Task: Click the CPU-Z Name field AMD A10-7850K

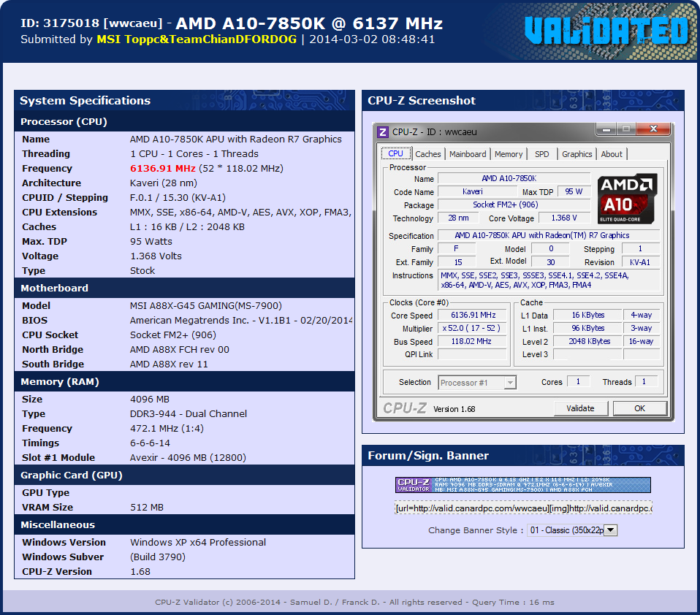Action: (514, 178)
